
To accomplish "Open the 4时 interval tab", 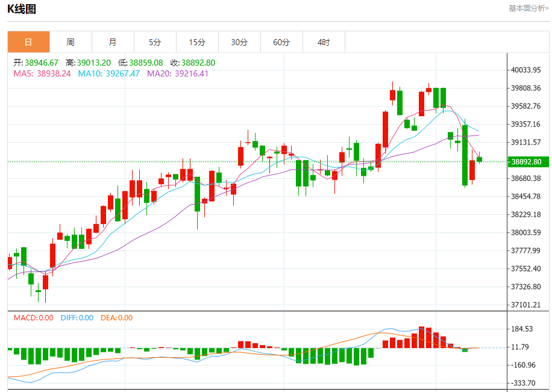I will [x=324, y=42].
